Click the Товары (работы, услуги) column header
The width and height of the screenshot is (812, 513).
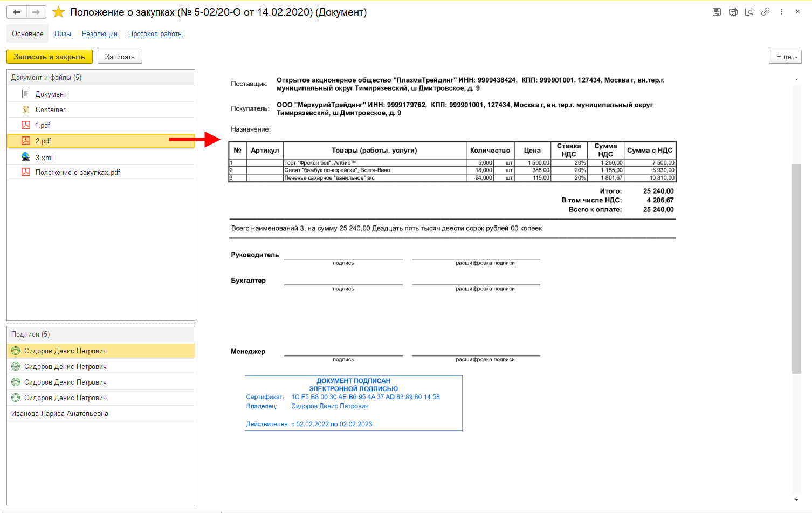374,150
